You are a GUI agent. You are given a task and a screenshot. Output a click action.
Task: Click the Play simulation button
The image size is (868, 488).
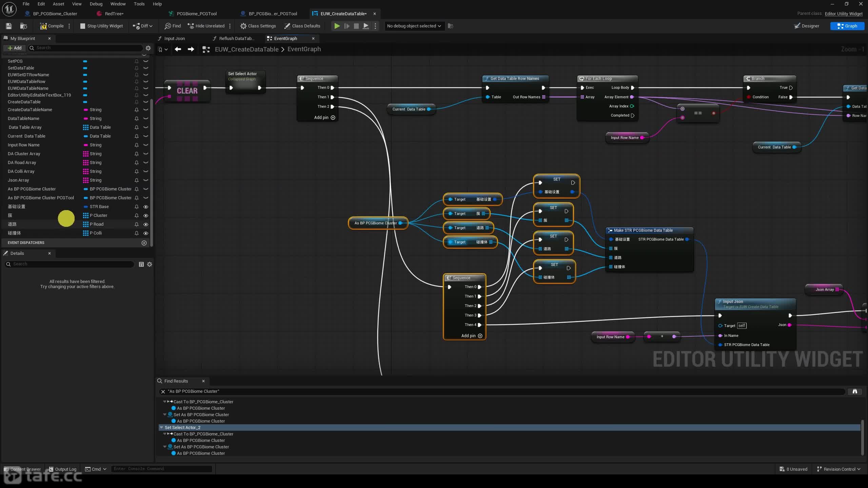pyautogui.click(x=337, y=26)
